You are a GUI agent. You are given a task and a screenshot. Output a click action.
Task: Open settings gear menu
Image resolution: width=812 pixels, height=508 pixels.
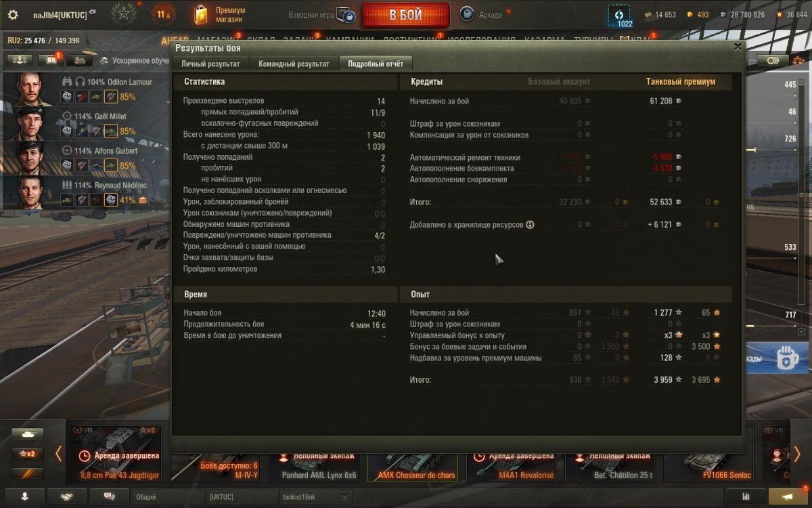13,15
